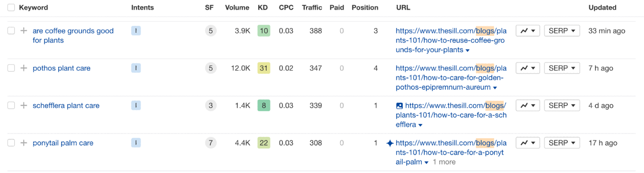The width and height of the screenshot is (644, 173).
Task: Click the image SERP feature icon beside schefflera URL
Action: coord(399,106)
